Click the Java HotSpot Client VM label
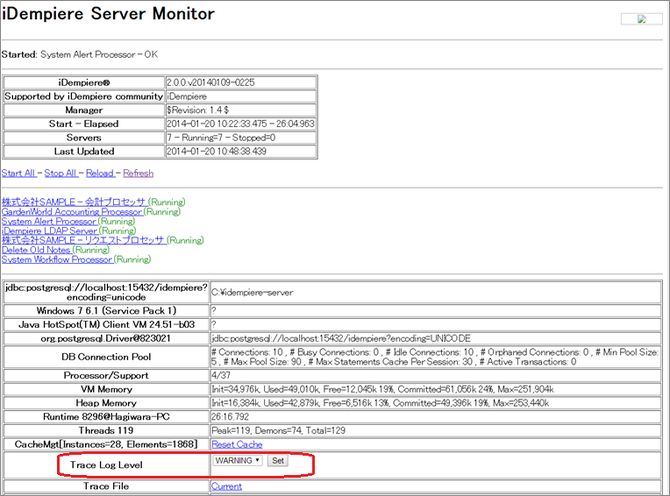Screen dimensions: 670x496 [x=106, y=325]
